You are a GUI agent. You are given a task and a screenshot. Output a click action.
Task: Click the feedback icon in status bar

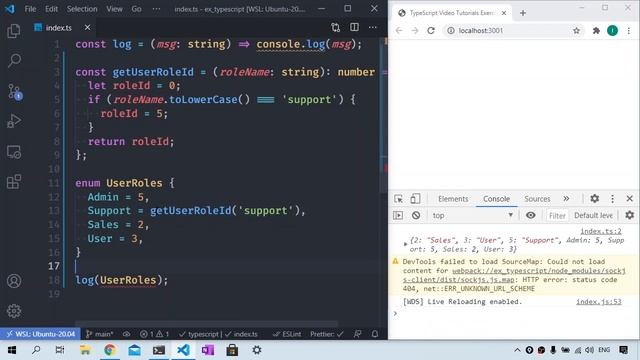[x=358, y=334]
